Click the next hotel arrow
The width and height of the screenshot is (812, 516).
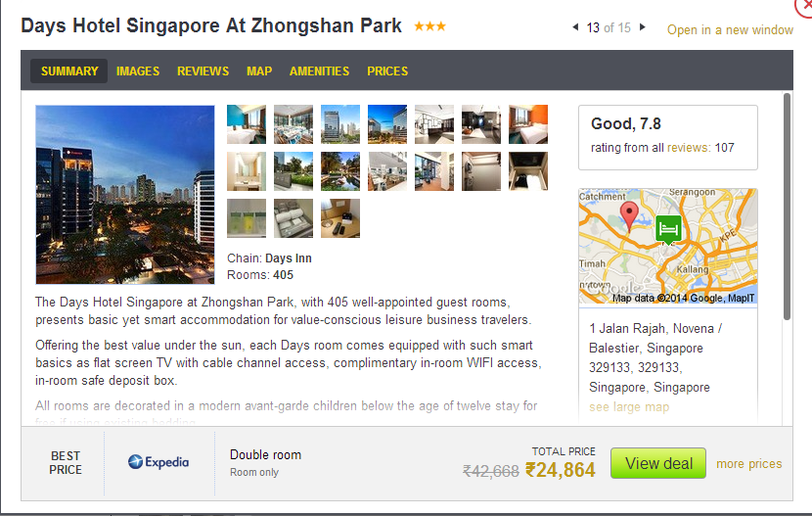point(642,27)
